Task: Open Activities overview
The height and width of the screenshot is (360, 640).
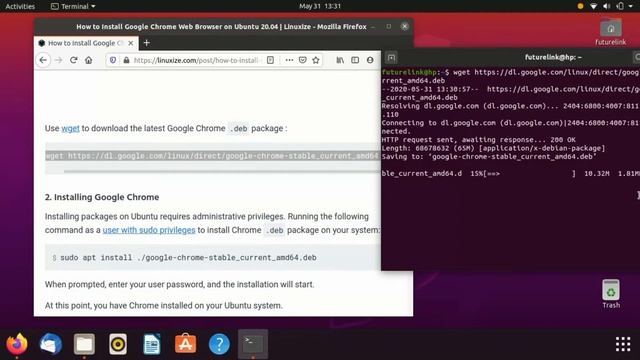Action: (x=20, y=6)
